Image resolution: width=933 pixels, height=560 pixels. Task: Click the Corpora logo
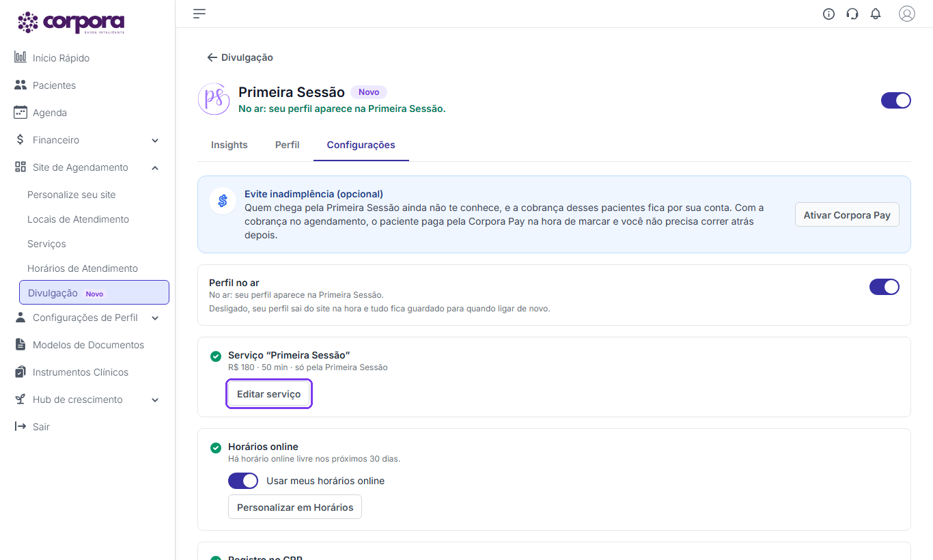(71, 23)
